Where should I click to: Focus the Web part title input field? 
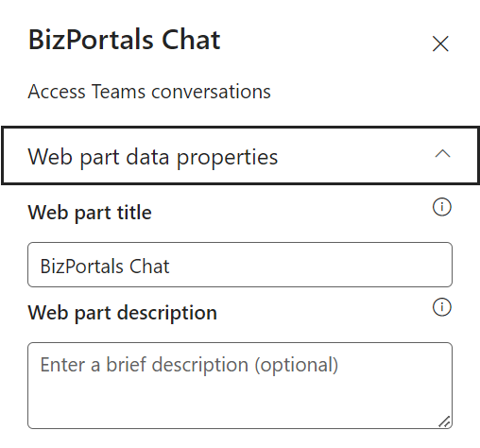click(240, 265)
